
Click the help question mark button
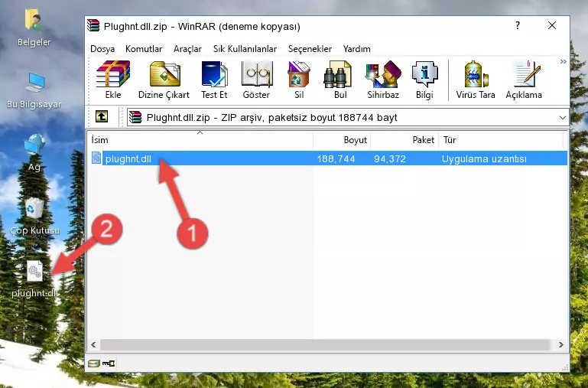518,25
